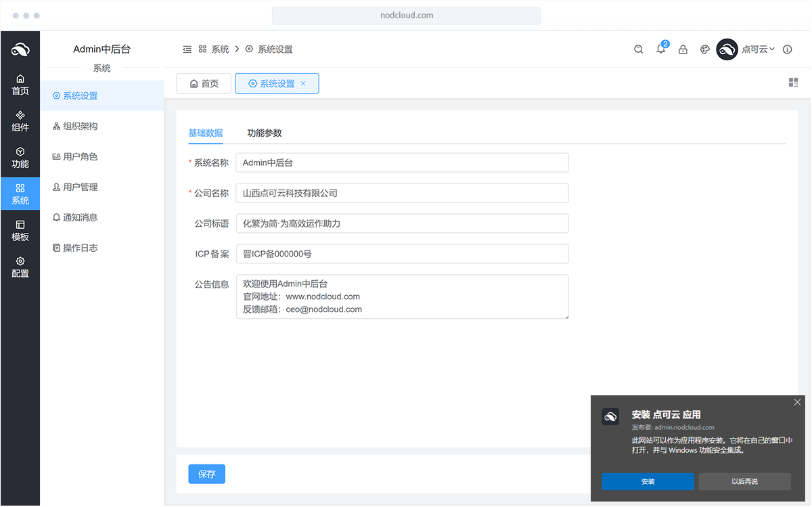812x507 pixels.
Task: Collapse sidebar using the menu fold icon
Action: pyautogui.click(x=187, y=49)
